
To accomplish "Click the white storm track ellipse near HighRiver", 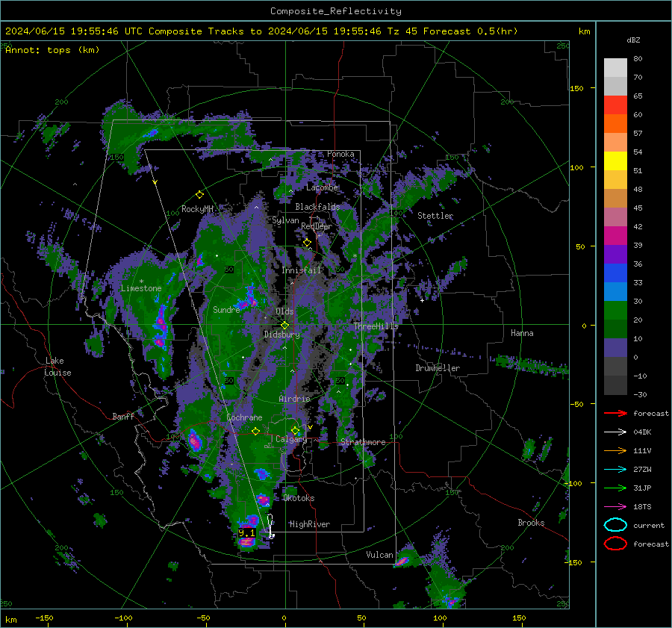I will click(x=270, y=526).
